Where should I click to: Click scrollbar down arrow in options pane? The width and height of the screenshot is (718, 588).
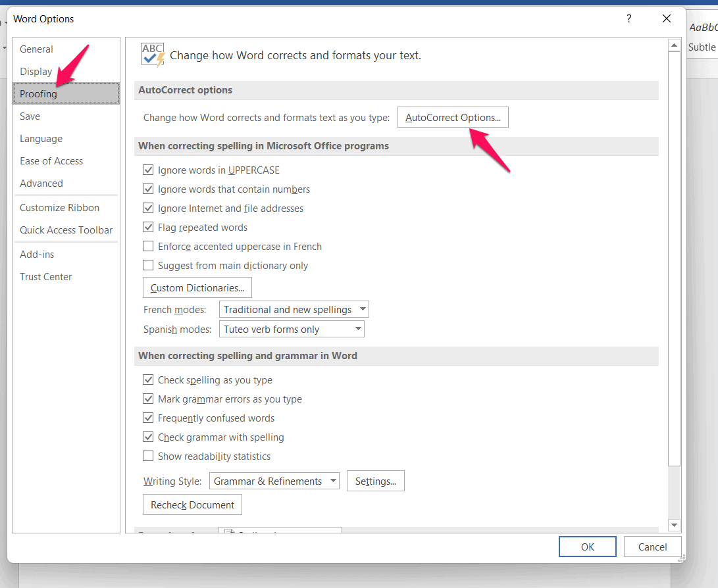(x=674, y=524)
